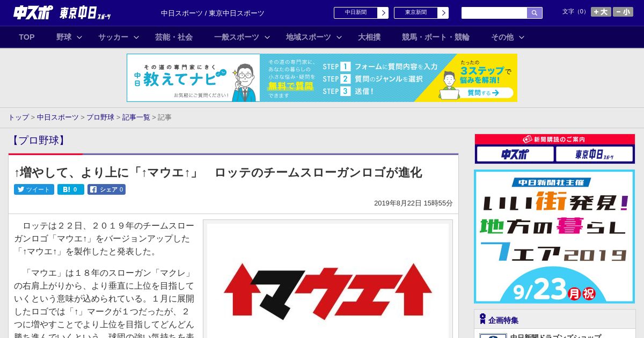Click the 教えてナビ banner advertisement
Viewport: 644px width, 338px height.
(322, 78)
